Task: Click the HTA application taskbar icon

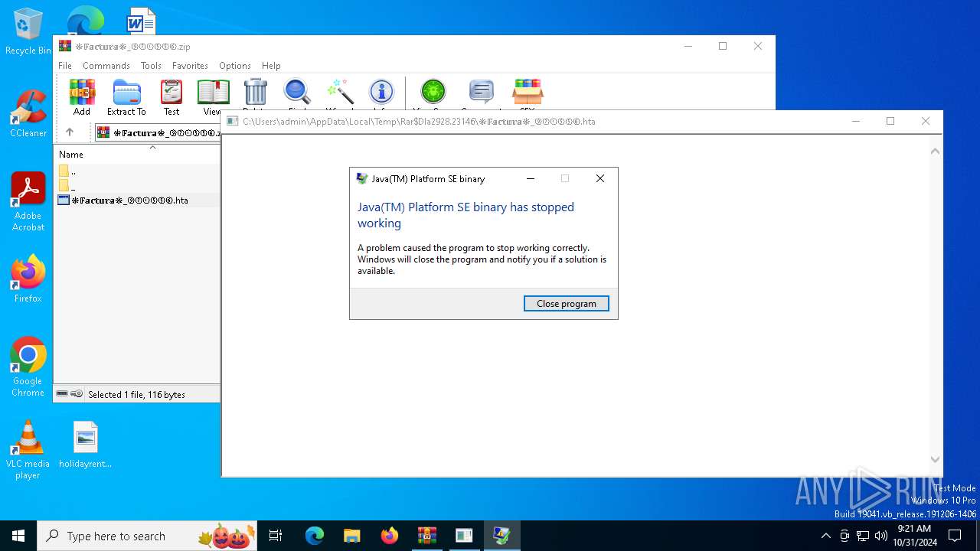Action: (x=464, y=536)
